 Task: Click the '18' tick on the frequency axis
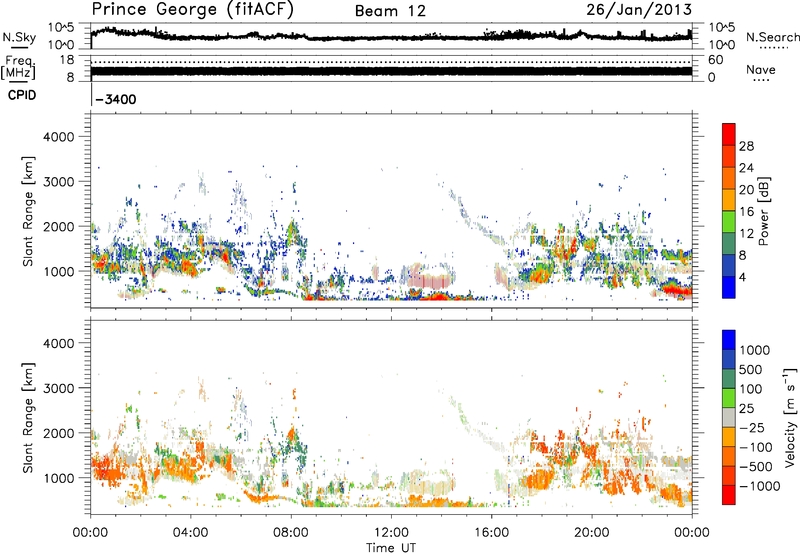[67, 60]
